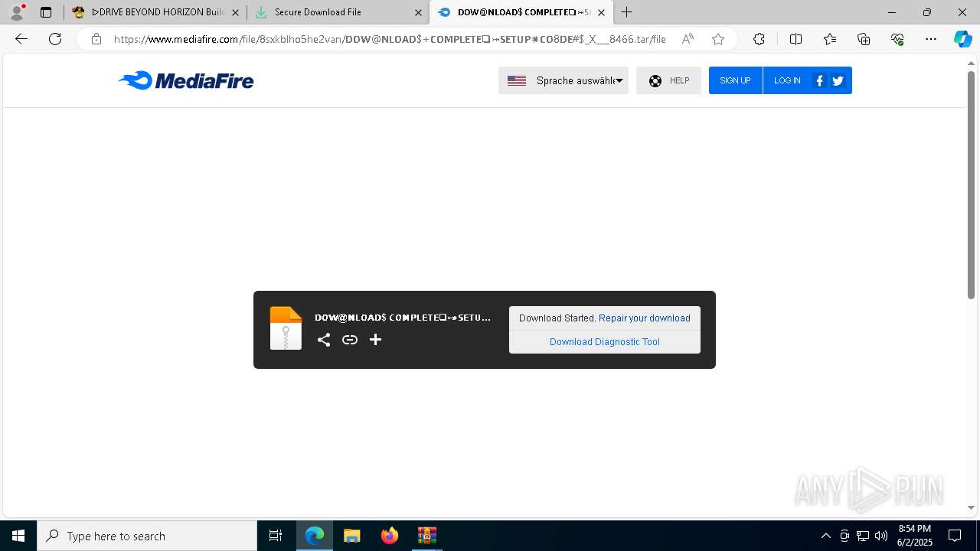Open File Explorer from the taskbar
980x551 pixels.
click(x=352, y=536)
